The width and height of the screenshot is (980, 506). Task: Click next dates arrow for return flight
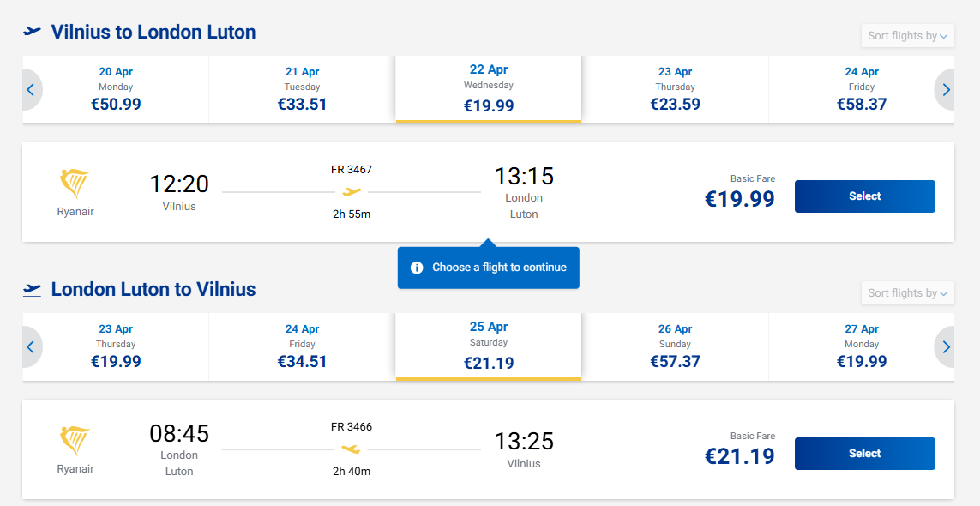coord(946,346)
